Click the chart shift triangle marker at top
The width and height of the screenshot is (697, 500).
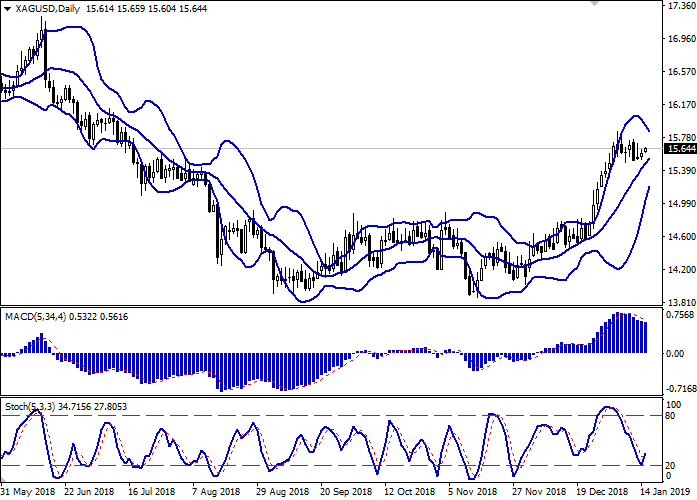(x=596, y=5)
